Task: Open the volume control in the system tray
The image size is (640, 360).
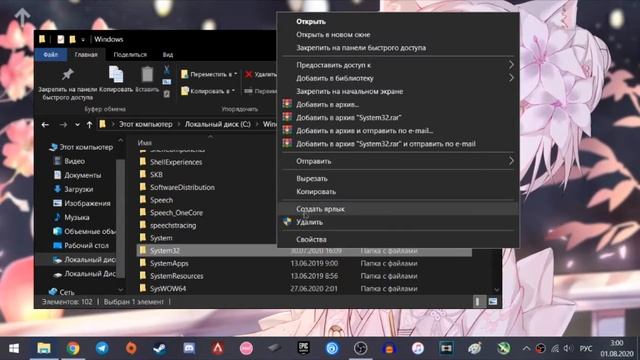Action: [x=568, y=348]
